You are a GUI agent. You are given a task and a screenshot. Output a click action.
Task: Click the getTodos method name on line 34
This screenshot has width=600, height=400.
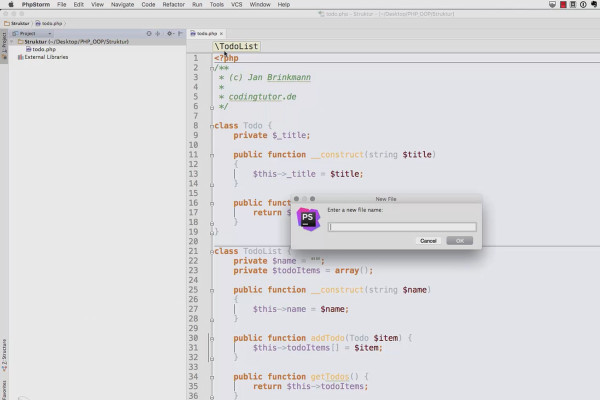pos(330,377)
